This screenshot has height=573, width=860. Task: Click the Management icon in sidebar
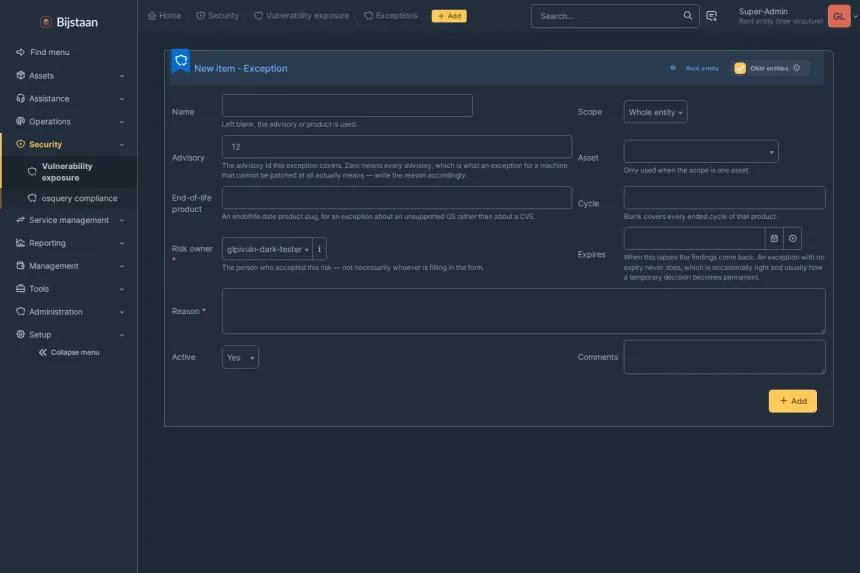pyautogui.click(x=21, y=265)
